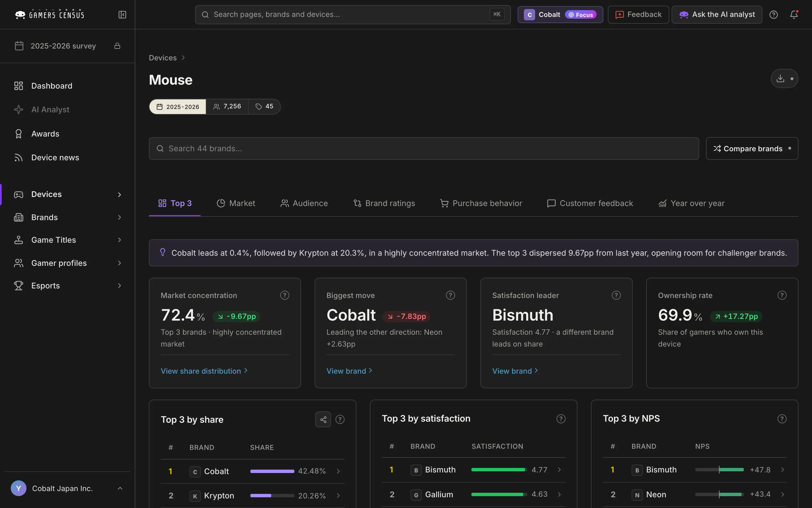Expand the Esports sidebar section
Image resolution: width=812 pixels, height=508 pixels.
67,286
